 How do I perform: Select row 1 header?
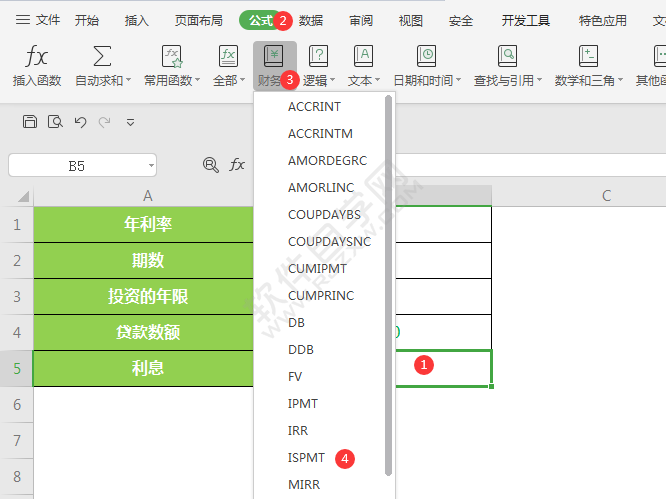(17, 224)
